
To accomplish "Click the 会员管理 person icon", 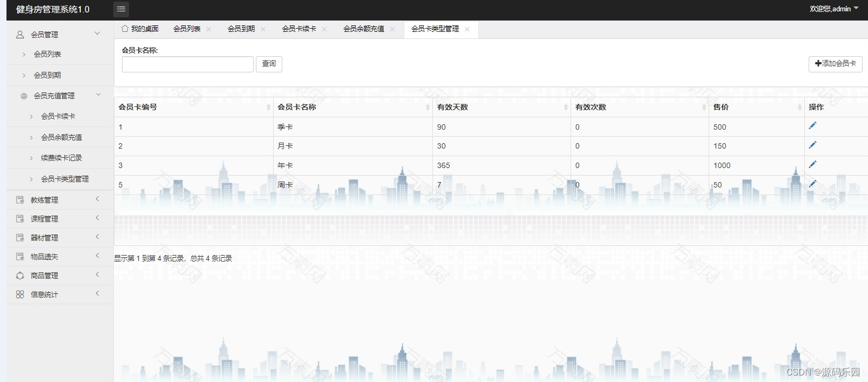I will 20,34.
